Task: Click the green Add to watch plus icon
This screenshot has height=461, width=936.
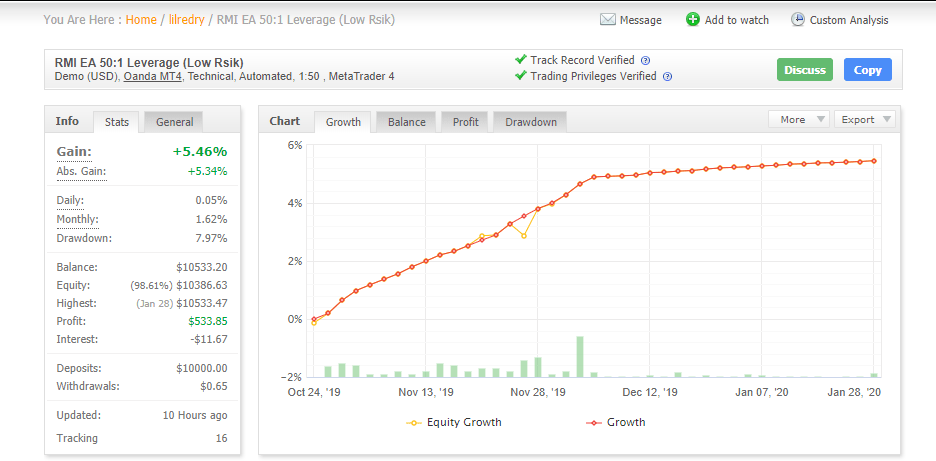Action: click(x=693, y=20)
